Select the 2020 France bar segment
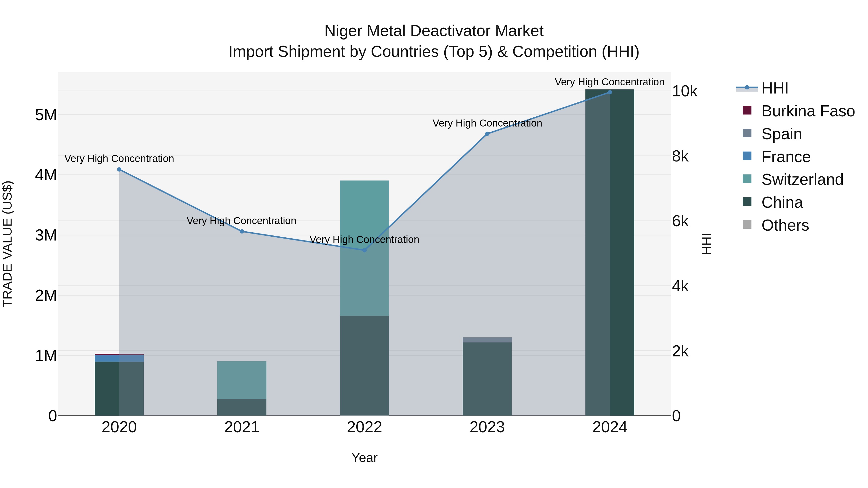 (119, 358)
